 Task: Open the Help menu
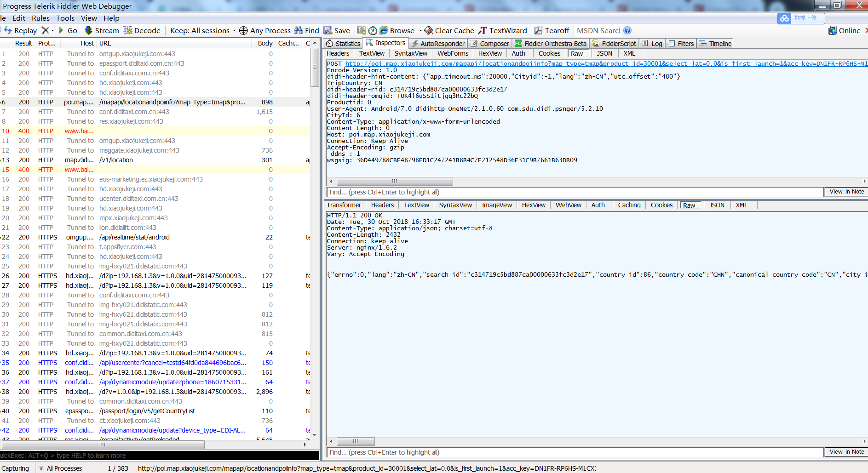pyautogui.click(x=111, y=18)
